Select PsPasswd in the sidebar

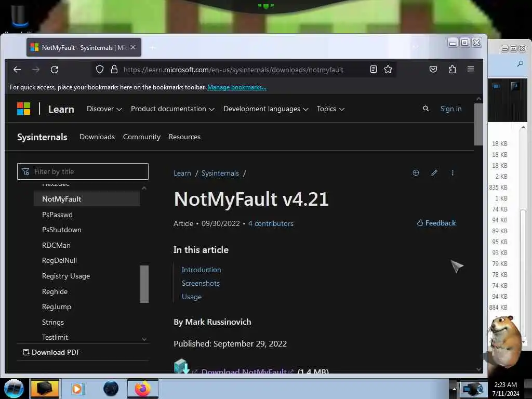point(57,215)
